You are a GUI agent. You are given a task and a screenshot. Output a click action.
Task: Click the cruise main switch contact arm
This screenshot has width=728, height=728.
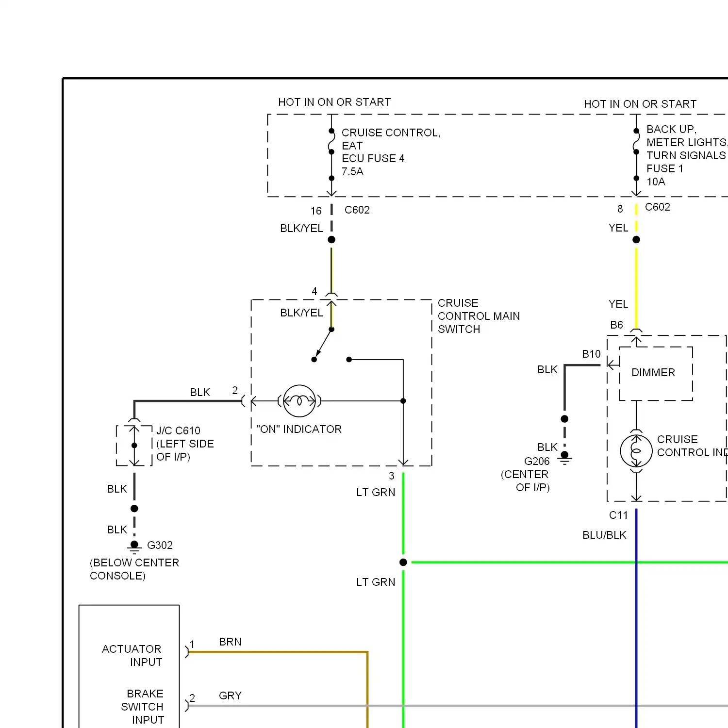click(323, 345)
